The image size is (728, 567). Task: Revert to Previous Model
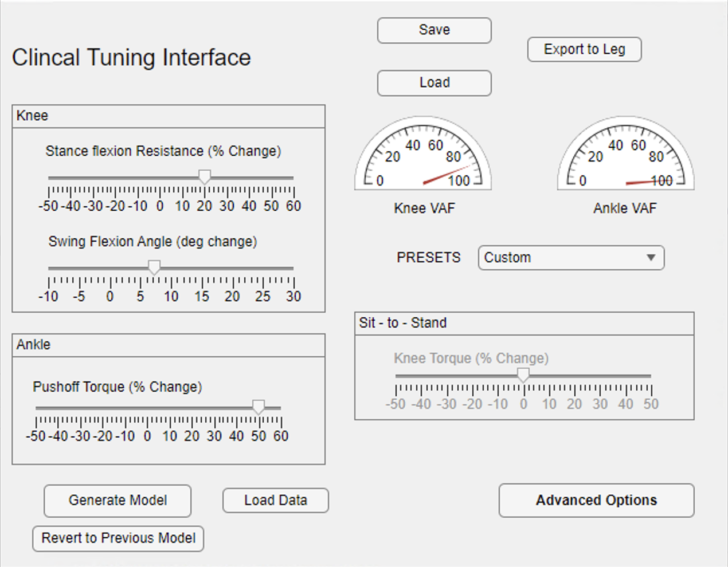point(118,538)
